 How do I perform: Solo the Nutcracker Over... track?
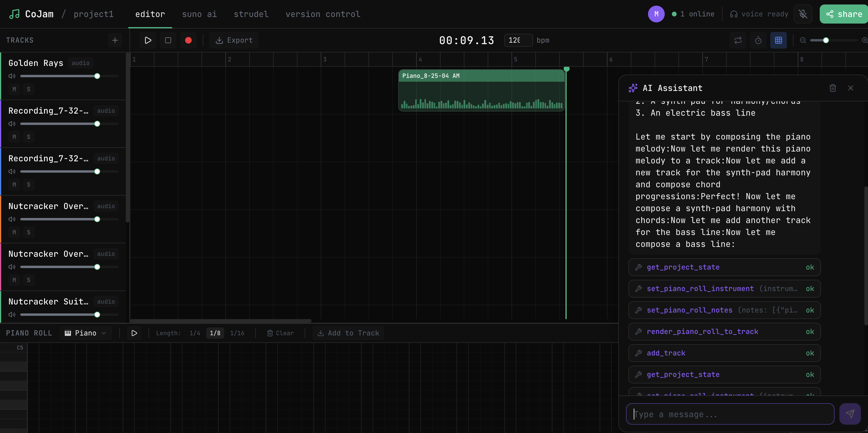point(29,232)
